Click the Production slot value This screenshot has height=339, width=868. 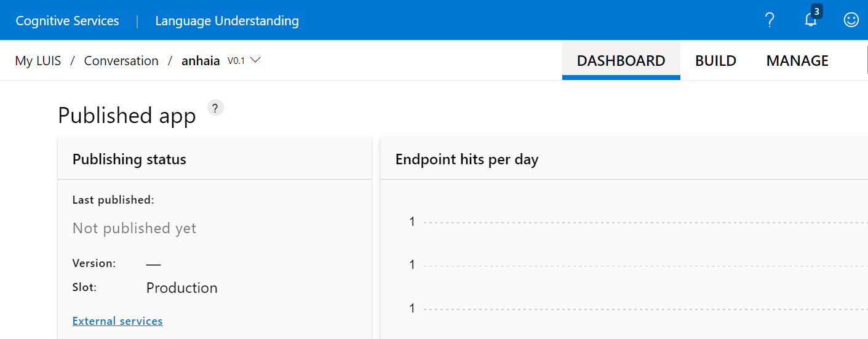[x=181, y=288]
